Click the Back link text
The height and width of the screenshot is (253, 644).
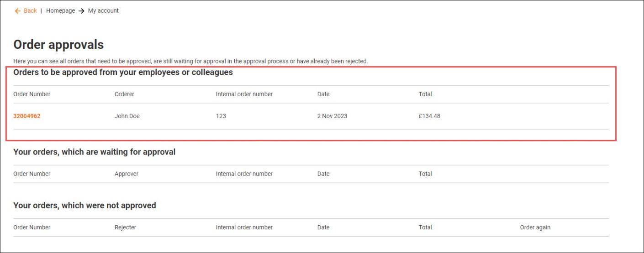30,11
